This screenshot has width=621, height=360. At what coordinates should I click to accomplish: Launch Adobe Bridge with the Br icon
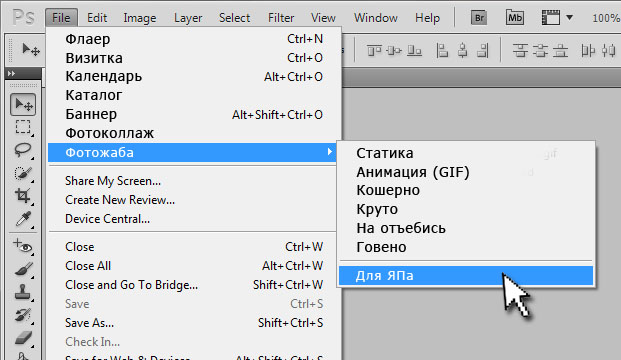coord(479,18)
